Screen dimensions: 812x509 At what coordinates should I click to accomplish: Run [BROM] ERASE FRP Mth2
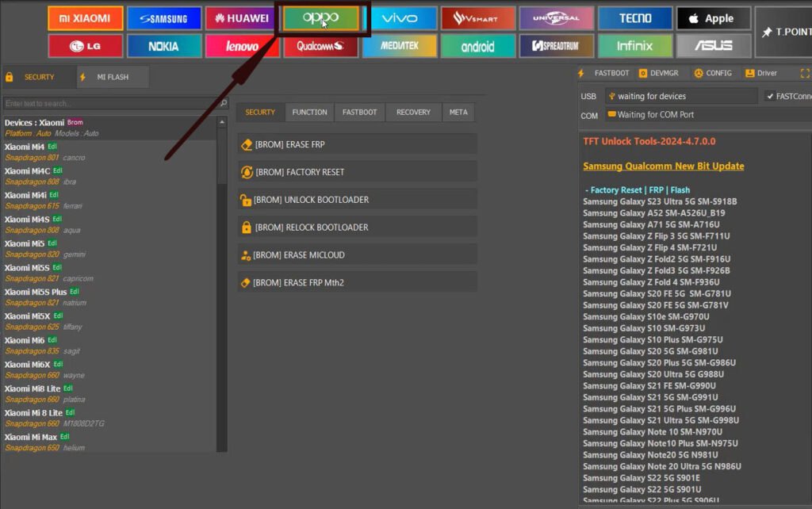point(357,283)
